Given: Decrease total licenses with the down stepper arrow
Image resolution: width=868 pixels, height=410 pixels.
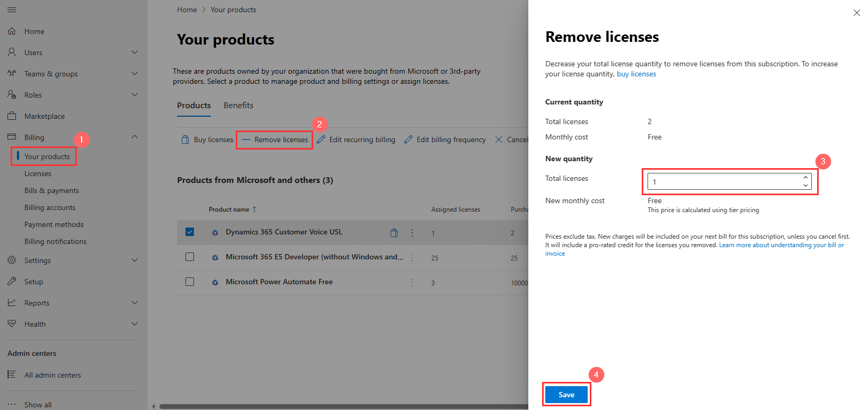Looking at the screenshot, I should 805,186.
